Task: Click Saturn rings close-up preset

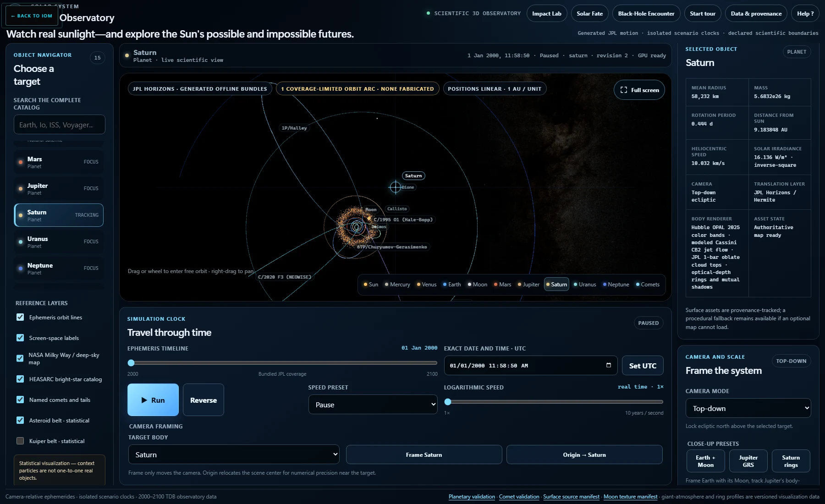Action: click(x=791, y=461)
